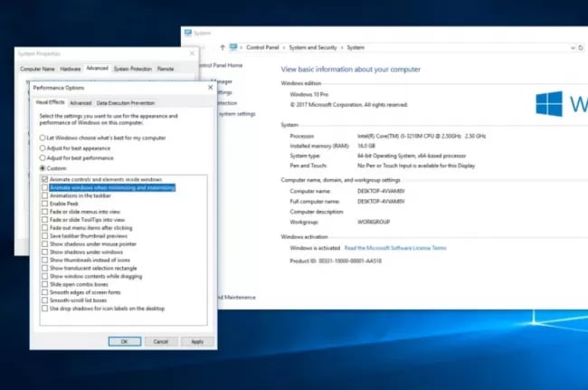Click the 16.0 GB installed memory value

pos(366,146)
